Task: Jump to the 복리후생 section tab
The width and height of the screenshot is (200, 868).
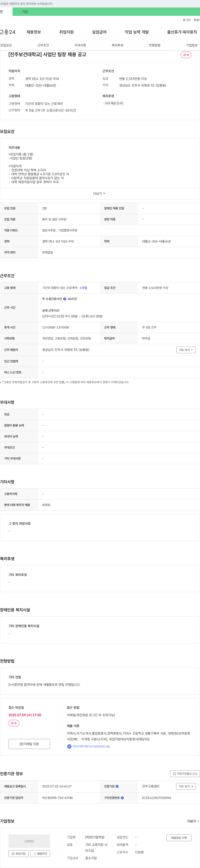Action: tap(117, 45)
